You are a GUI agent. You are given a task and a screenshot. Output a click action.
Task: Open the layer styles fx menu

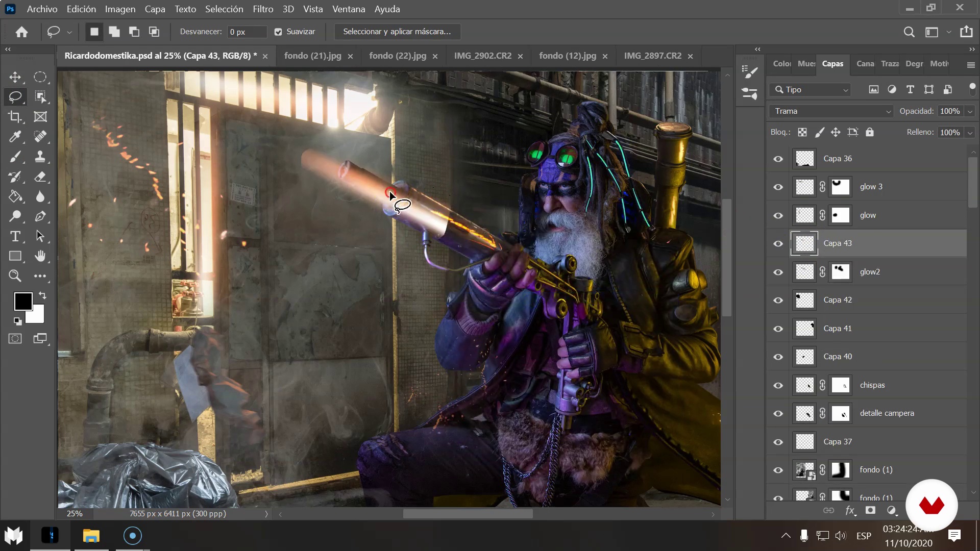coord(850,510)
